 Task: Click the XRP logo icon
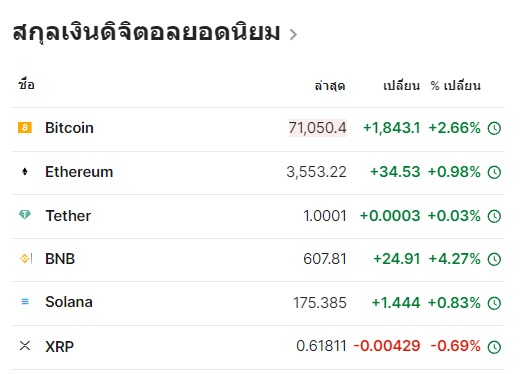coord(25,345)
